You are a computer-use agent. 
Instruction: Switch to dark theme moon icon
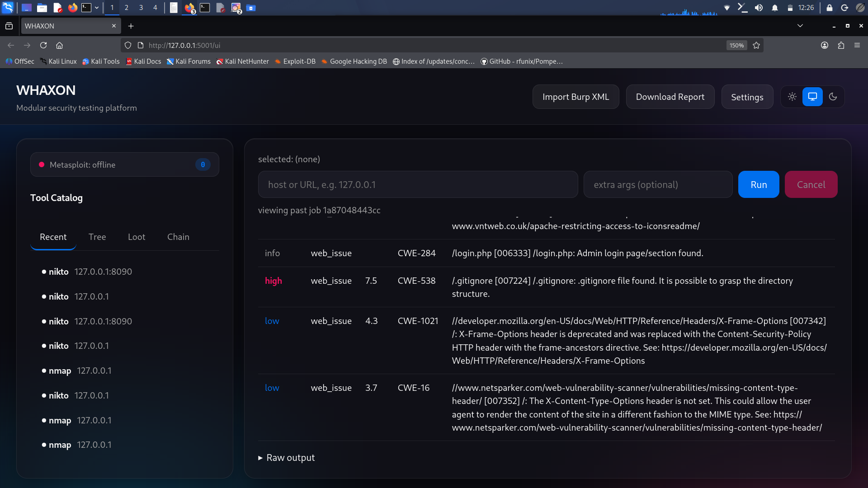[833, 97]
